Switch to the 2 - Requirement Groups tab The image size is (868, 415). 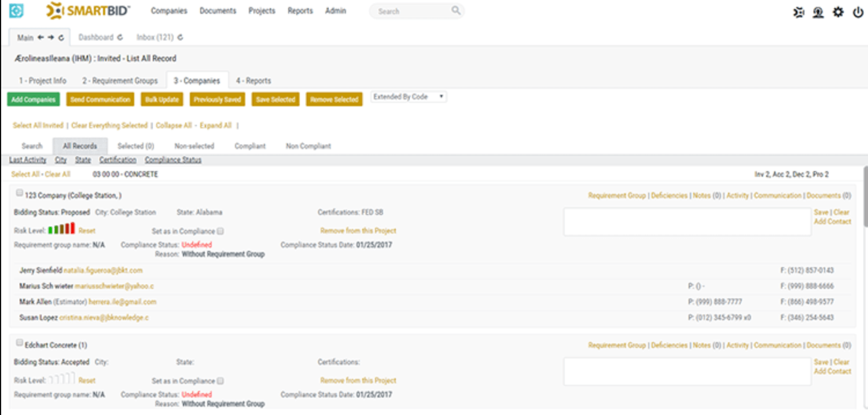pyautogui.click(x=120, y=81)
